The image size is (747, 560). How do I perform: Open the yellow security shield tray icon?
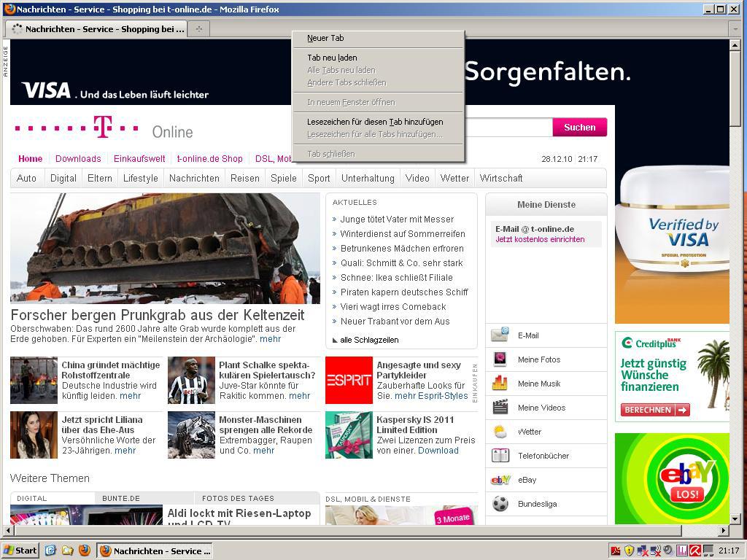click(x=629, y=551)
